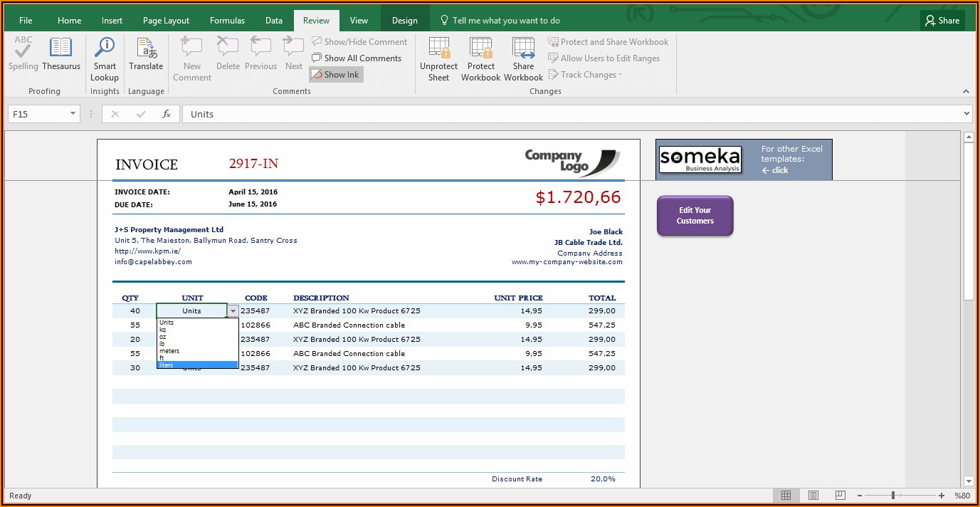
Task: Open the Name Box dropdown arrow
Action: tap(73, 114)
